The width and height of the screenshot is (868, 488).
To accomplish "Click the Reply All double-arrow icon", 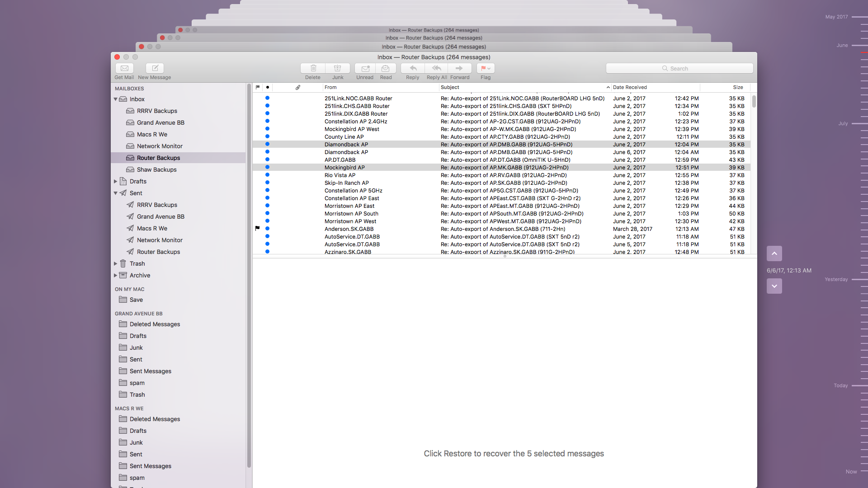I will click(436, 68).
